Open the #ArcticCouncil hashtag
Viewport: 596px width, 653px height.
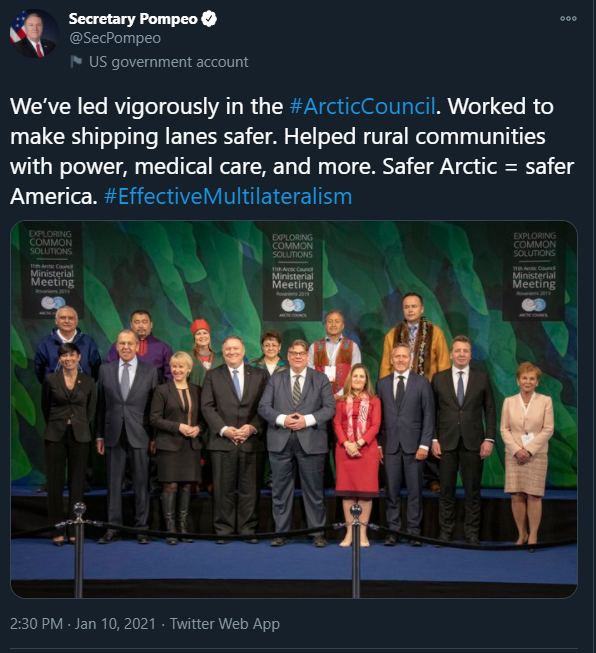click(362, 106)
